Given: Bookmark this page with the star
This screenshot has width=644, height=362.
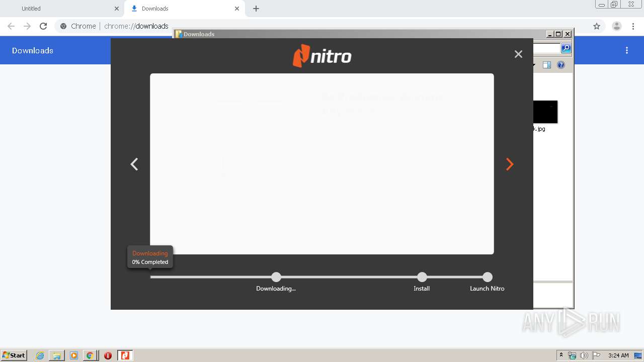Looking at the screenshot, I should coord(597,26).
